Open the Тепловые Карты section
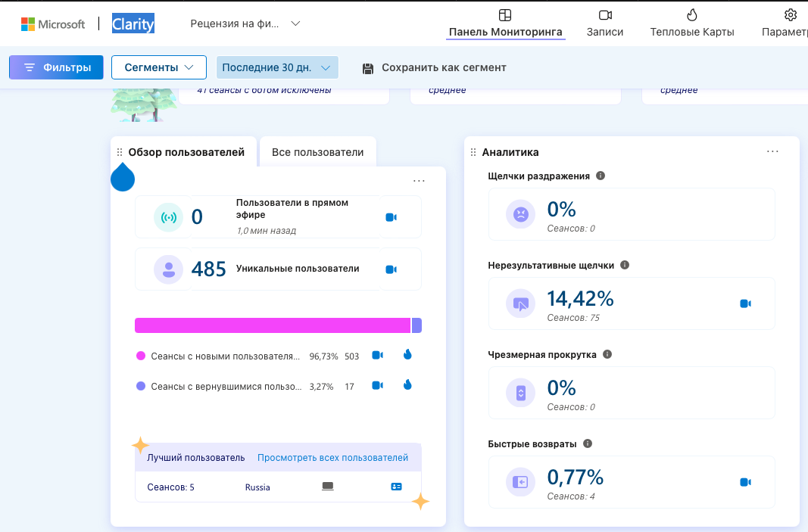The width and height of the screenshot is (808, 532). tap(692, 23)
